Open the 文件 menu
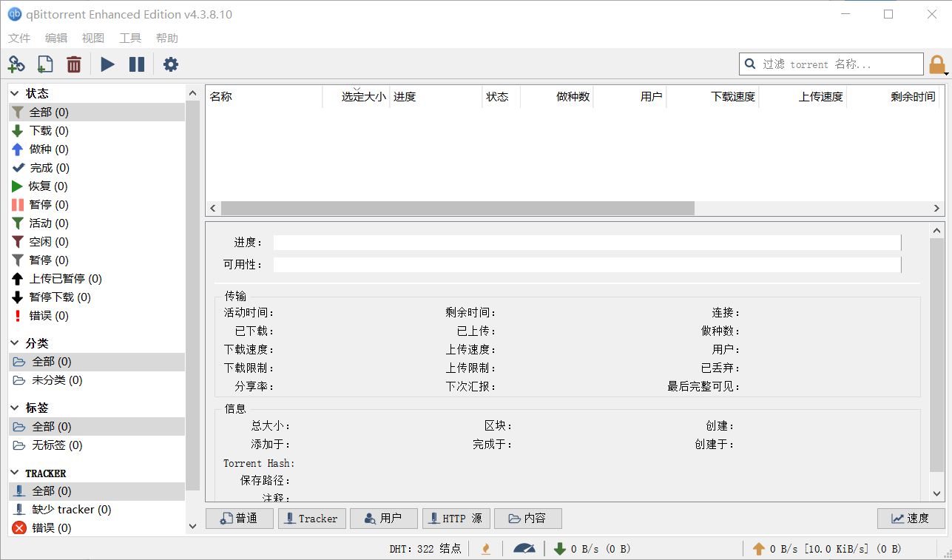 (x=19, y=38)
